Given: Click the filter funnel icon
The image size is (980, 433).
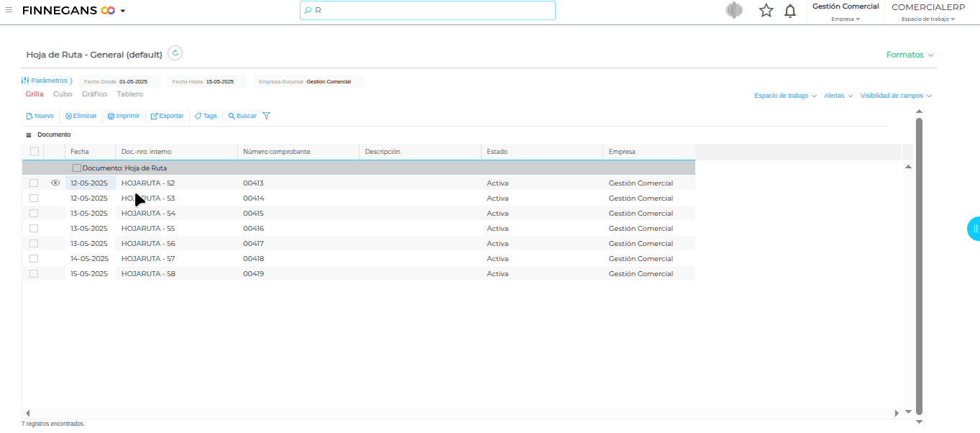Looking at the screenshot, I should pyautogui.click(x=266, y=116).
